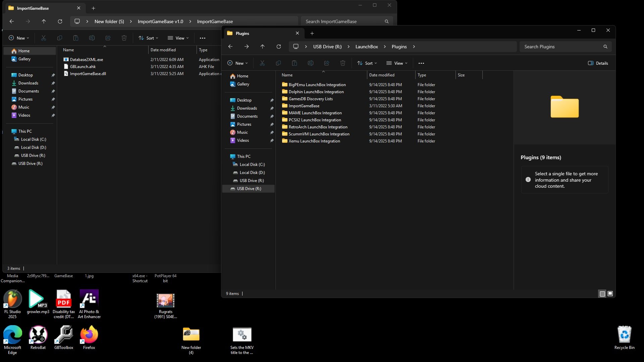The image size is (644, 362).
Task: Expand chevron after LaunchBox in address bar
Action: coord(385,47)
